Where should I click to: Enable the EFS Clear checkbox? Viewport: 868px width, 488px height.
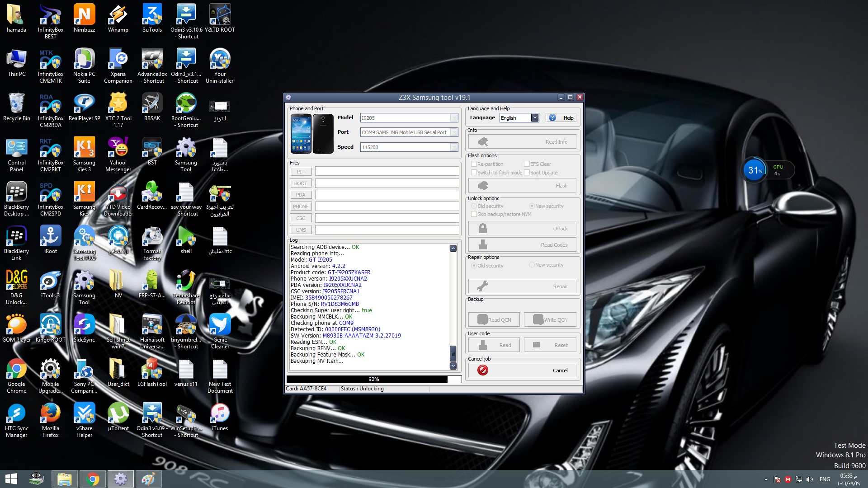click(x=527, y=164)
